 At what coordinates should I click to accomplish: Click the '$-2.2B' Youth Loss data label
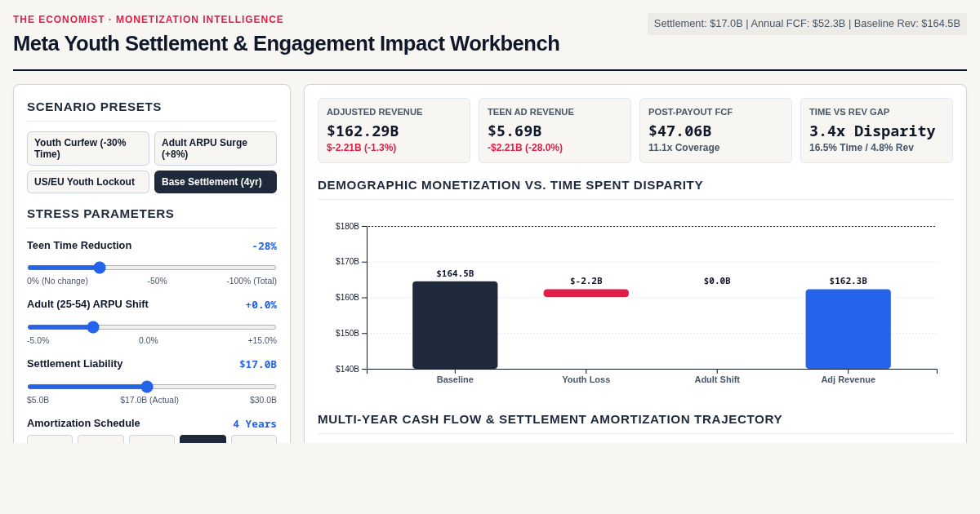point(586,281)
